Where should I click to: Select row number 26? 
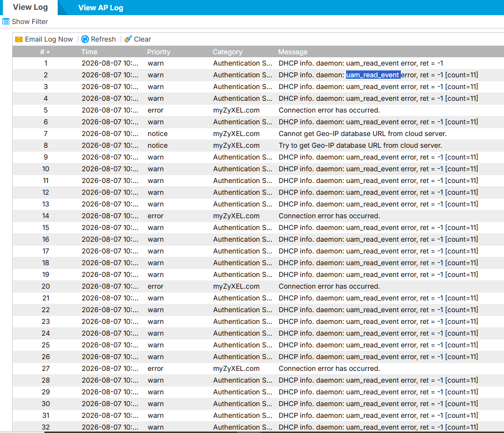pos(45,357)
